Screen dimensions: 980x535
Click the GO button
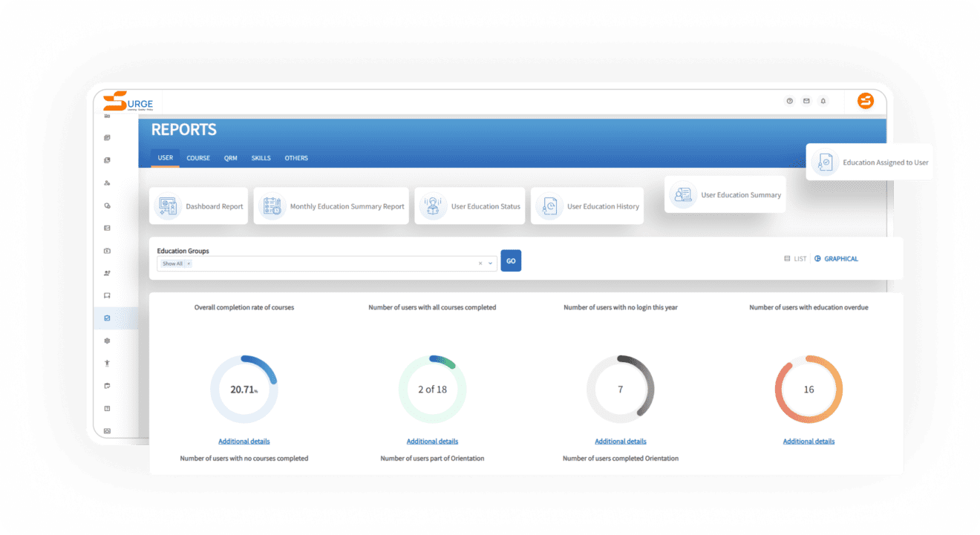[x=510, y=260]
